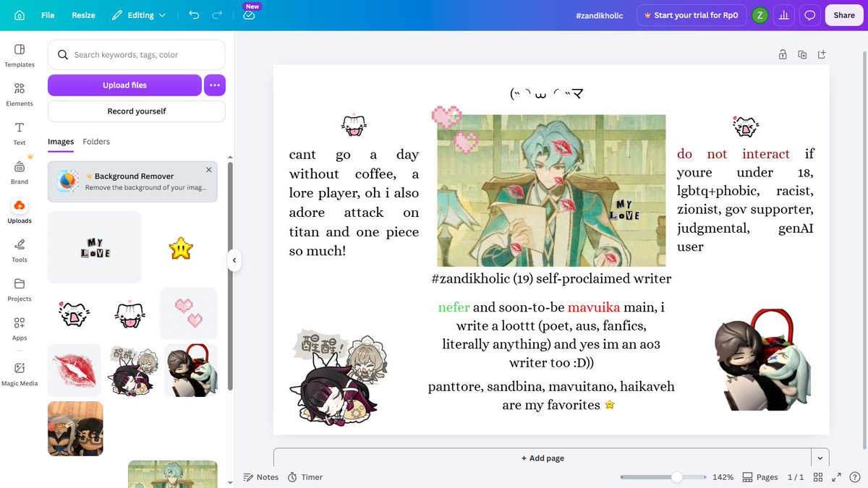
Task: Open the Templates panel
Action: tap(20, 55)
